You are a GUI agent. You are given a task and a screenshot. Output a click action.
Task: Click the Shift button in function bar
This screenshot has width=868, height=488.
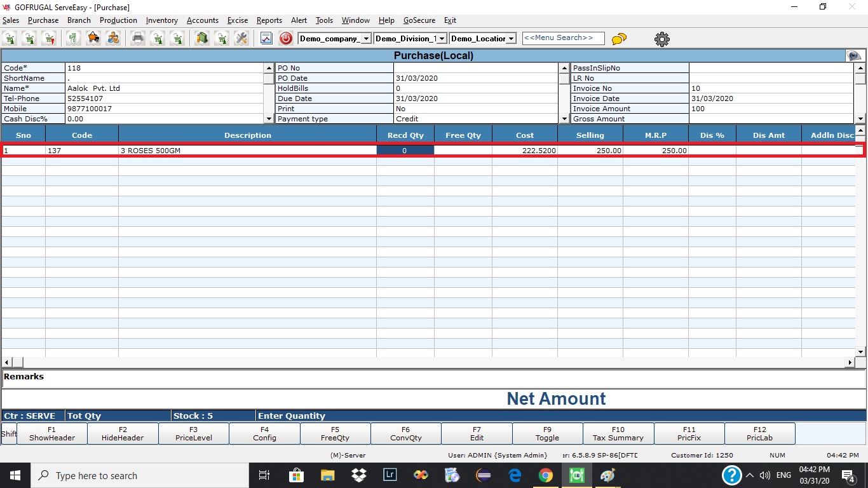(9, 433)
